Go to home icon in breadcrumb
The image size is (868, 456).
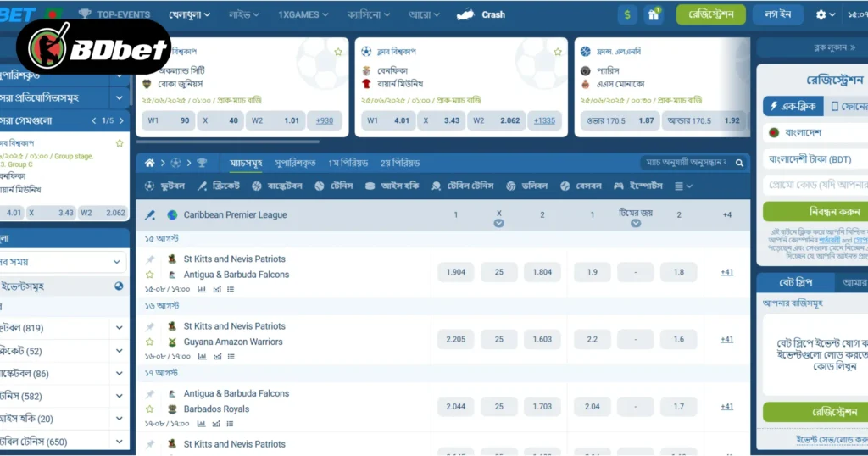coord(149,163)
